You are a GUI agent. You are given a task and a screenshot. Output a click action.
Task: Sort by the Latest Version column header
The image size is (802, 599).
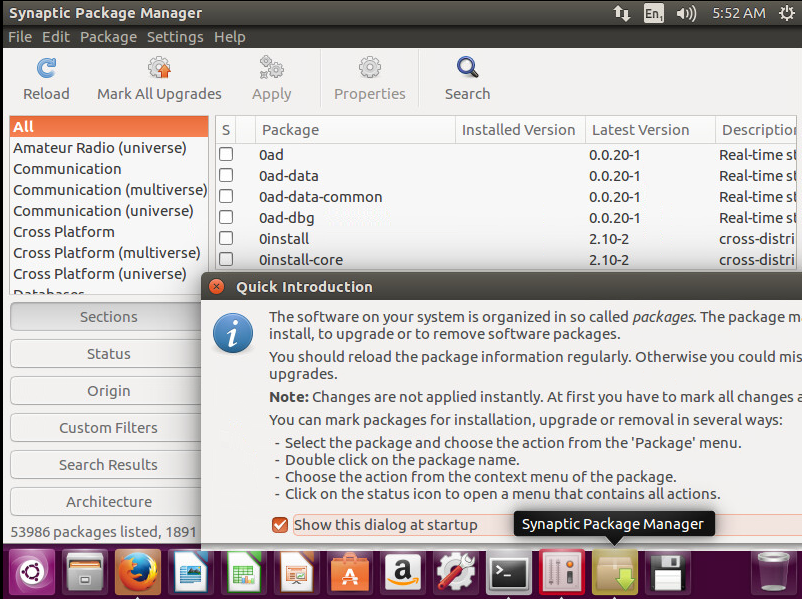[650, 130]
